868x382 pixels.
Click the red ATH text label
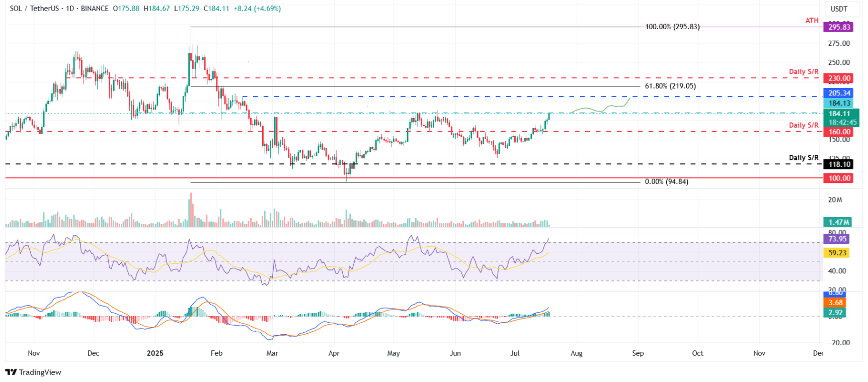pos(812,21)
